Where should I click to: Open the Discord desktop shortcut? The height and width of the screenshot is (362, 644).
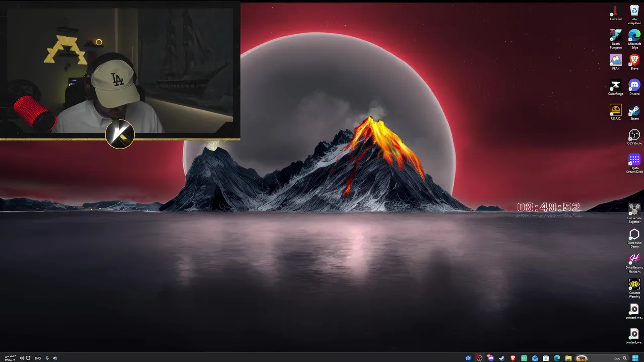click(x=634, y=88)
